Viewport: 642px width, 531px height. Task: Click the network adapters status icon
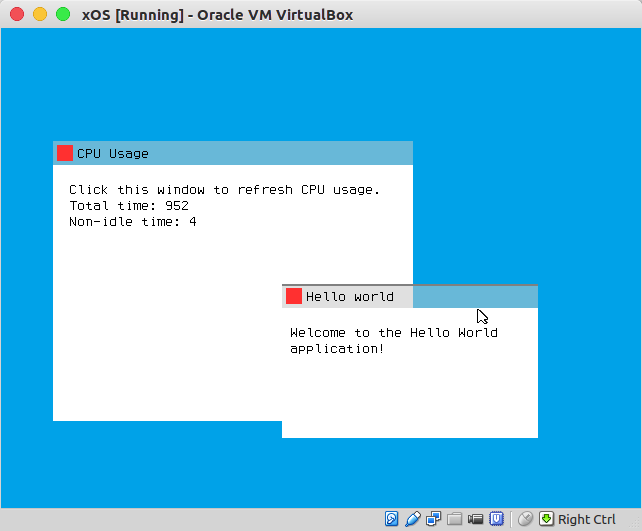tap(434, 519)
